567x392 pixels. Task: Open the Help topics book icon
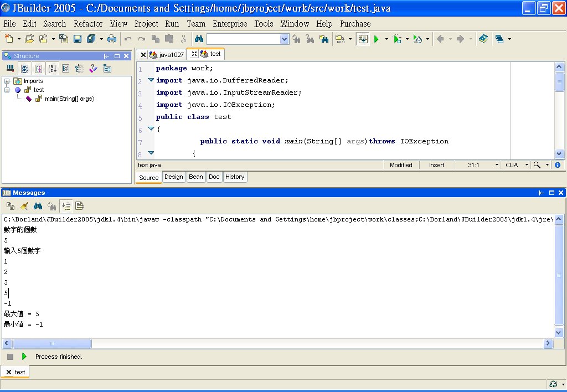pyautogui.click(x=483, y=39)
